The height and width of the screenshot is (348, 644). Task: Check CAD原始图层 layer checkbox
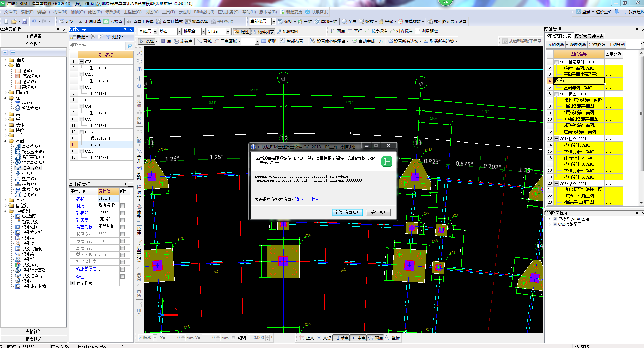[555, 224]
